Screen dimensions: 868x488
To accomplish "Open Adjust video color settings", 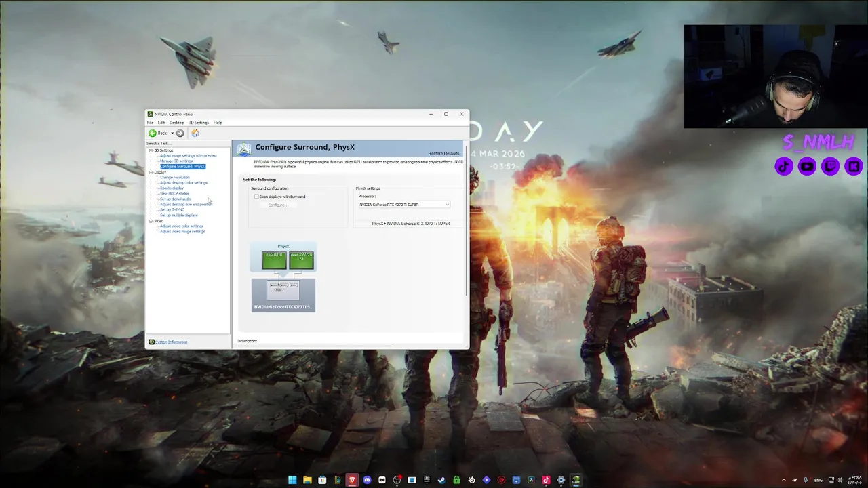I will point(182,226).
